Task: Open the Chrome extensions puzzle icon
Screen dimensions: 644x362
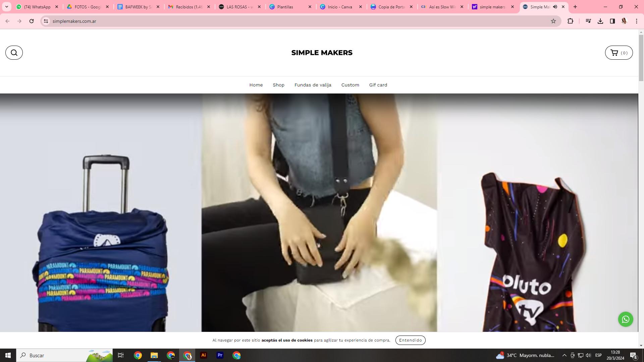Action: click(570, 21)
